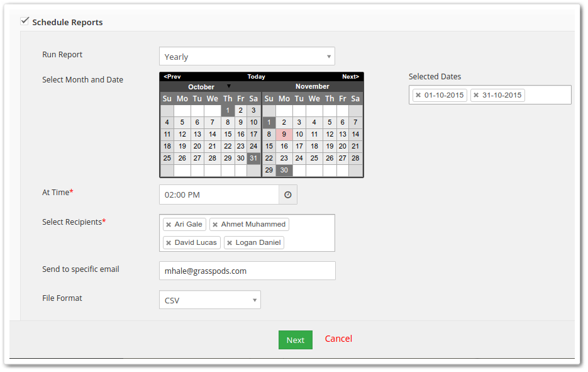Remove recipient David Lucas
The height and width of the screenshot is (372, 588).
point(169,243)
